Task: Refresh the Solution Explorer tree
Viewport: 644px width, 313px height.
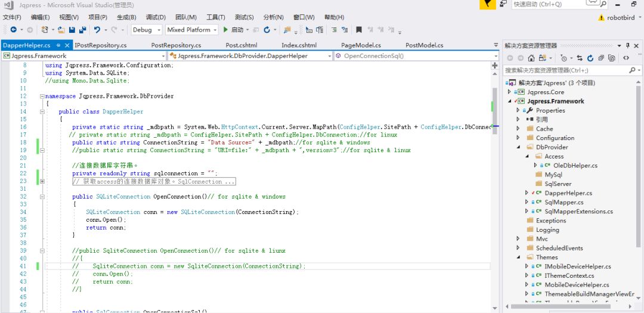Action: [x=590, y=58]
